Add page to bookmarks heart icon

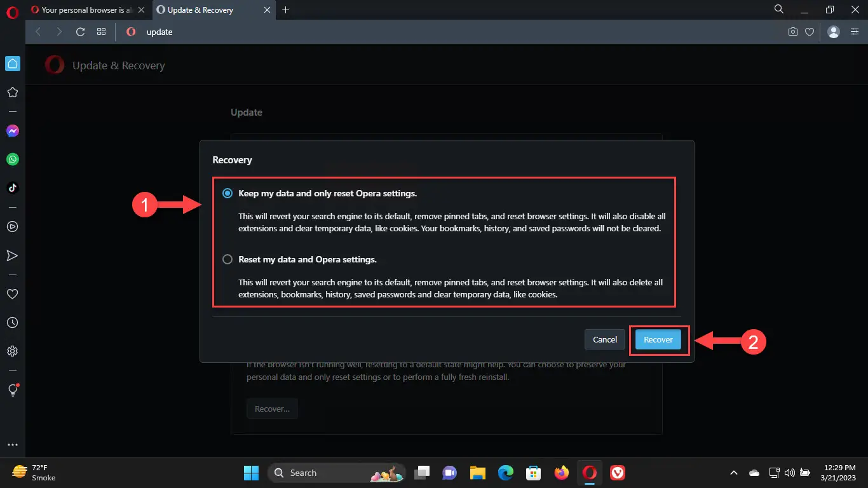pyautogui.click(x=810, y=32)
